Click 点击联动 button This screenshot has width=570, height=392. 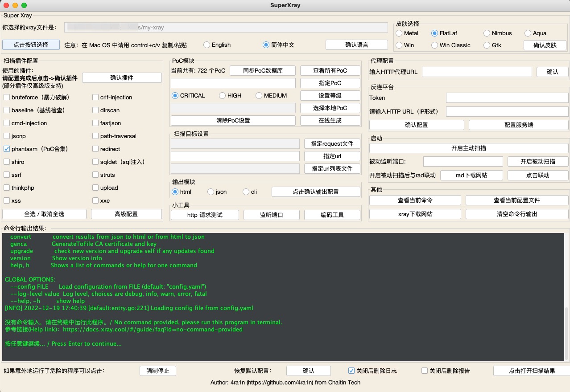(538, 175)
